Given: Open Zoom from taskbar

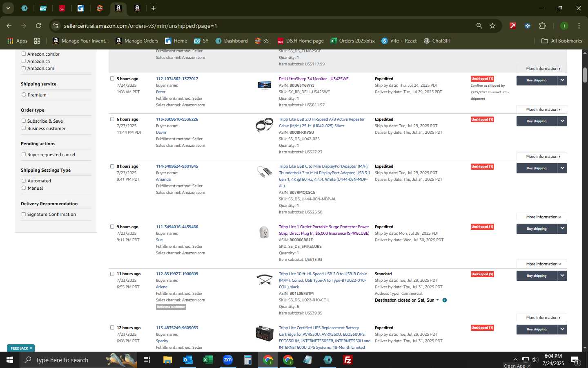Looking at the screenshot, I should click(228, 360).
